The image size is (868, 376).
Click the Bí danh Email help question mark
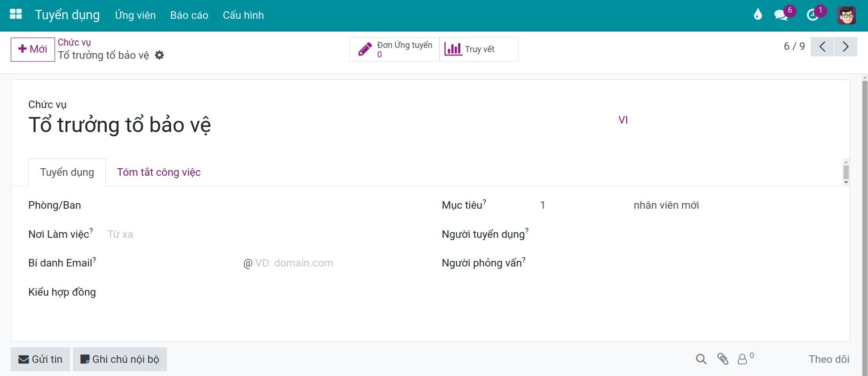(x=94, y=260)
